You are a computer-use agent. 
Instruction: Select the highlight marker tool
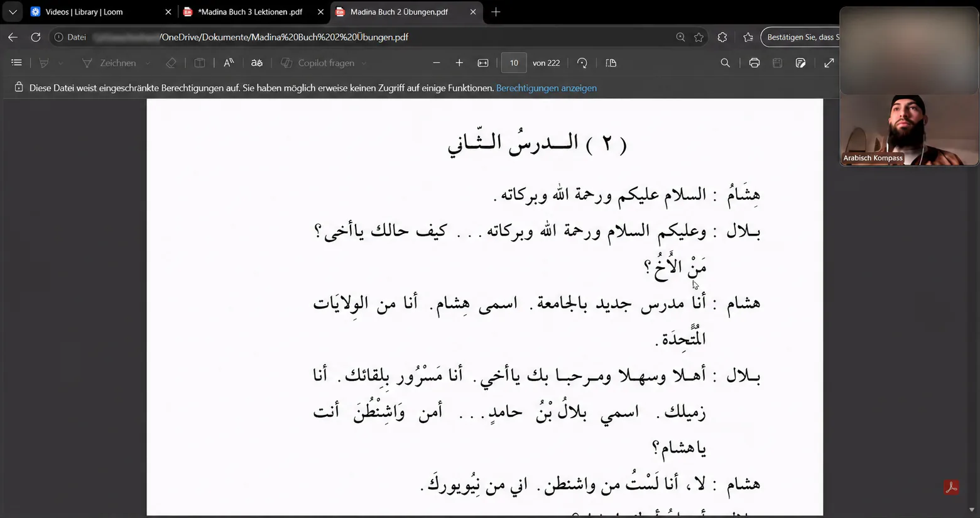(44, 63)
